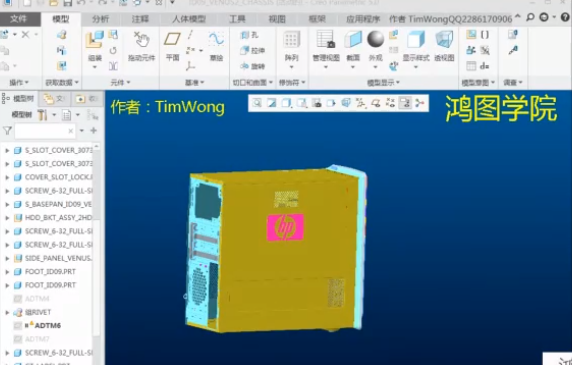Switch to the 注释 tab

(x=140, y=19)
